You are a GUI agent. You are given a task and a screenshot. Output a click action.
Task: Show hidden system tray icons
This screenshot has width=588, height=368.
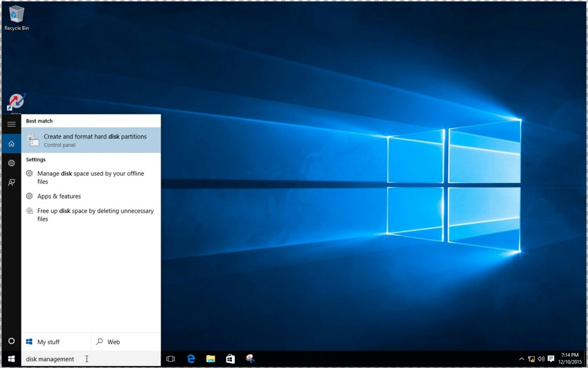click(x=521, y=359)
